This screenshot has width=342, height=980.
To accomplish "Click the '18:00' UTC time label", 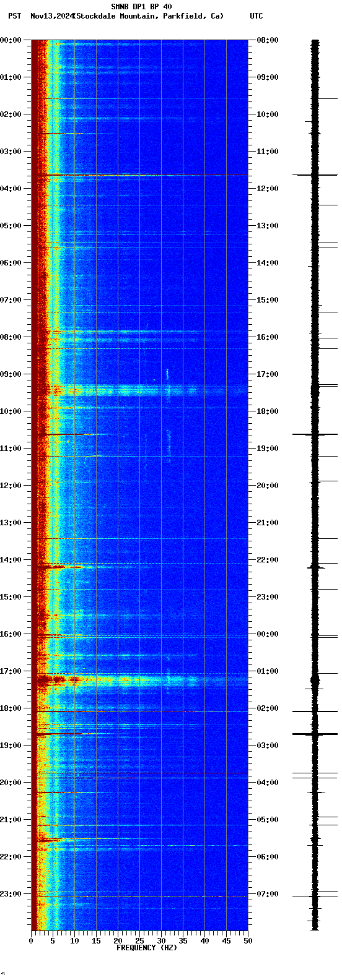I will click(x=268, y=411).
